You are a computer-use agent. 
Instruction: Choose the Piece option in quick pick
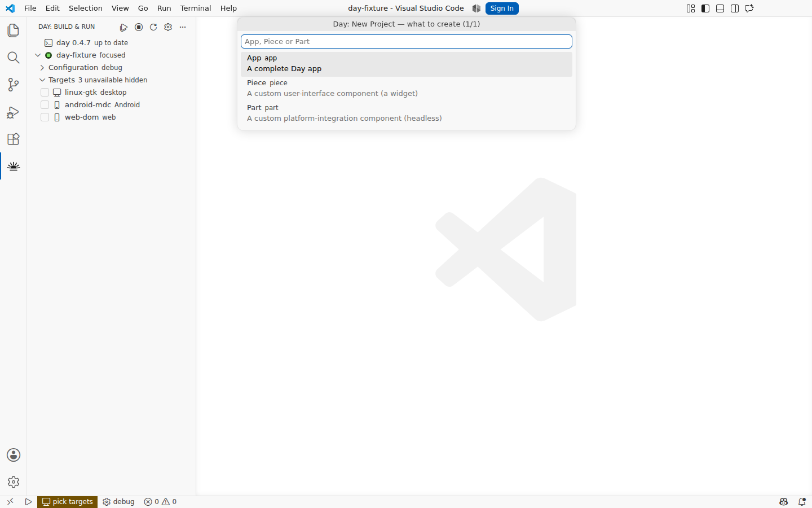407,89
